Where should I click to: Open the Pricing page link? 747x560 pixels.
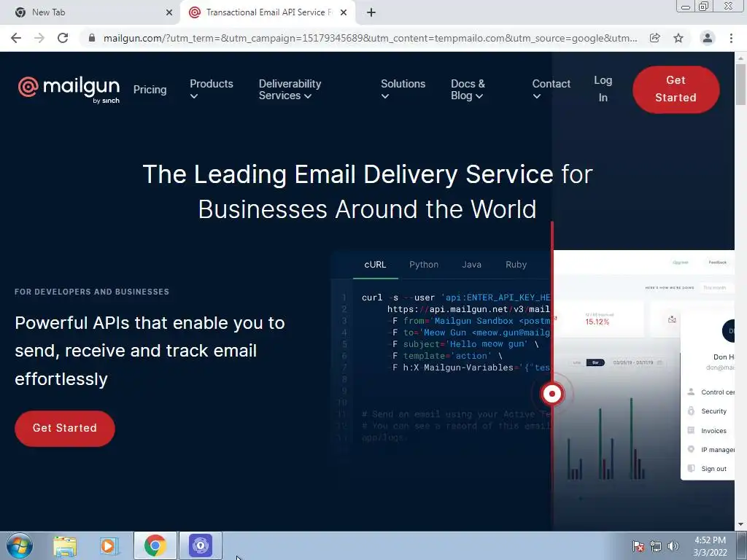point(150,90)
